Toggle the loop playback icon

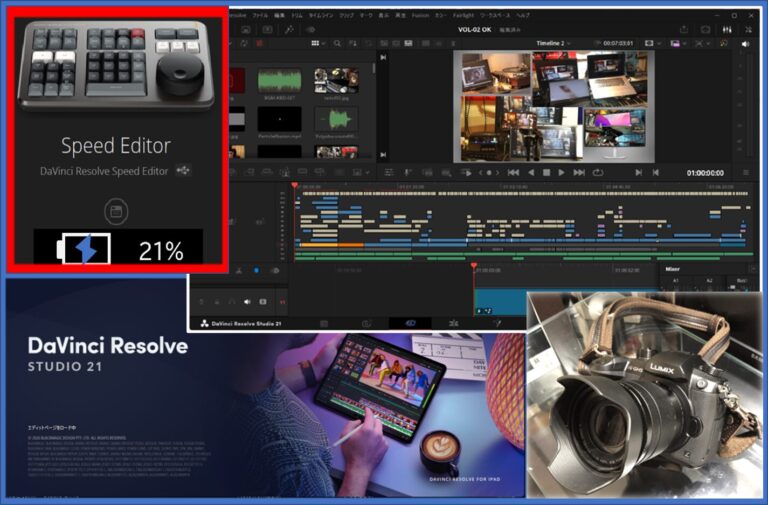point(598,172)
